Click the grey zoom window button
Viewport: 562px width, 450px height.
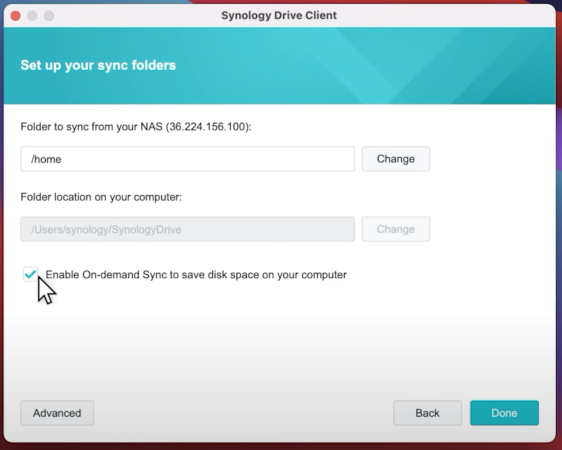click(x=49, y=16)
